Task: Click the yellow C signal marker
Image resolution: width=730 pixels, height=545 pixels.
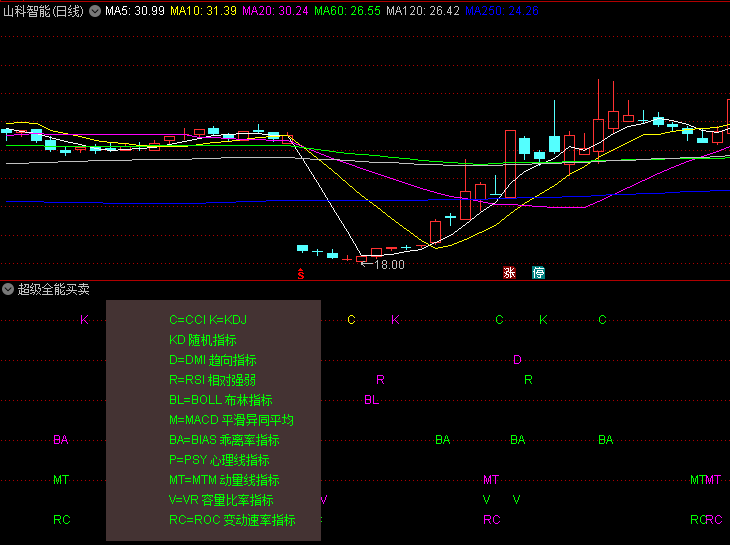Action: 351,320
